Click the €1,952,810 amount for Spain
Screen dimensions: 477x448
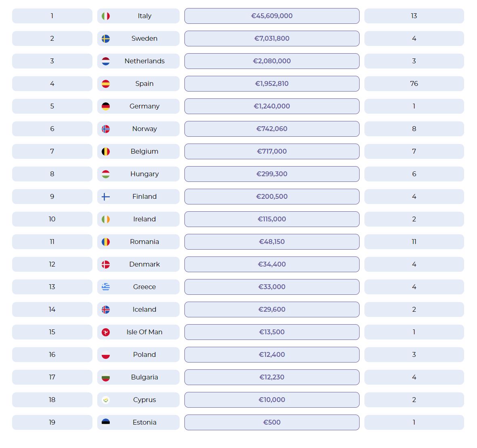click(x=272, y=84)
